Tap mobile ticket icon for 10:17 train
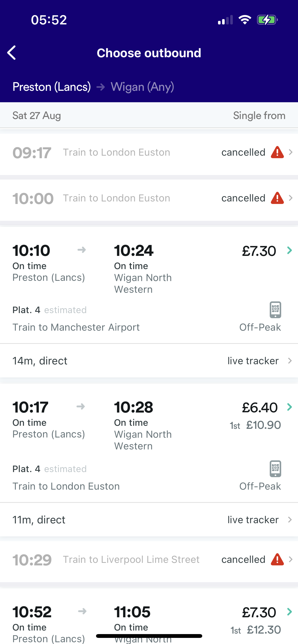This screenshot has width=298, height=644. click(x=275, y=469)
